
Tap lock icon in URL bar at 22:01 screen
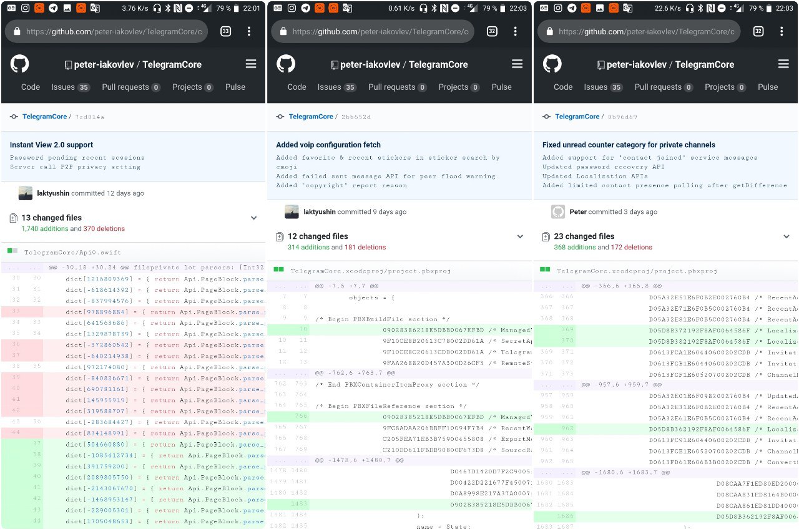[x=17, y=31]
